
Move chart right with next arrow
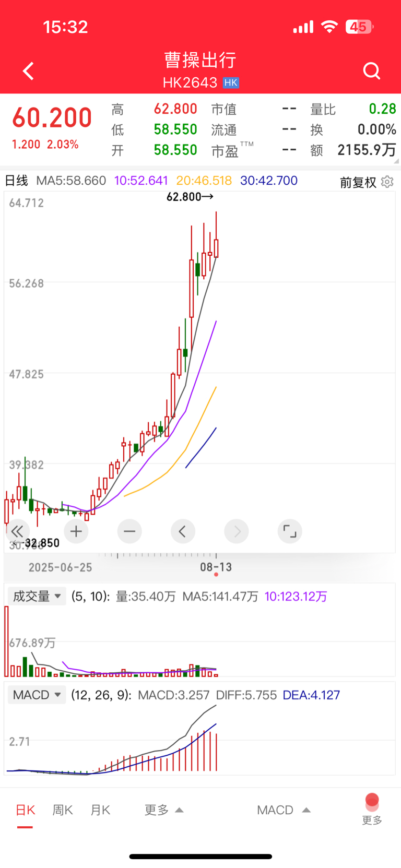(237, 531)
